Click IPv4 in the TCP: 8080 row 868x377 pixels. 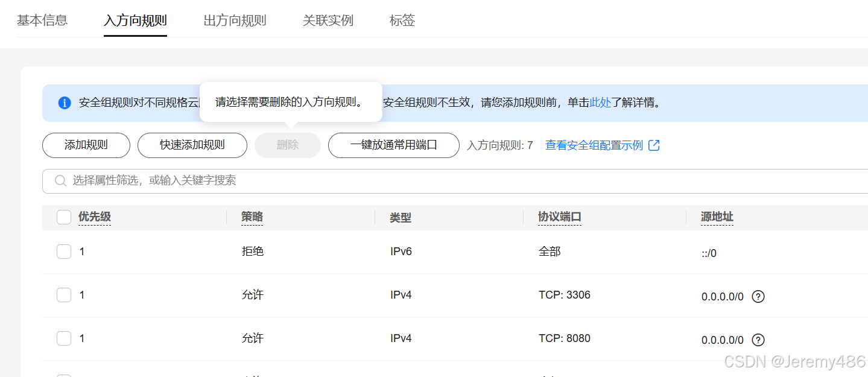tap(401, 338)
